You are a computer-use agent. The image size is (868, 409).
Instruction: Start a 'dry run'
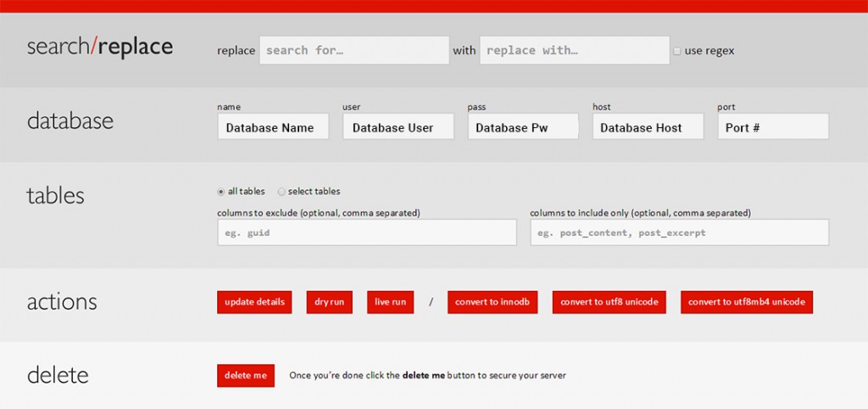[x=329, y=302]
